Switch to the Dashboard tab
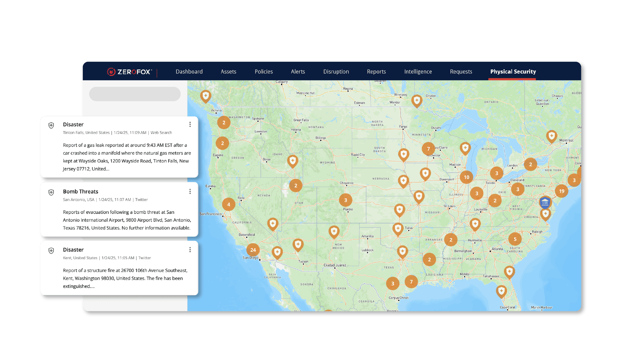 coord(189,72)
